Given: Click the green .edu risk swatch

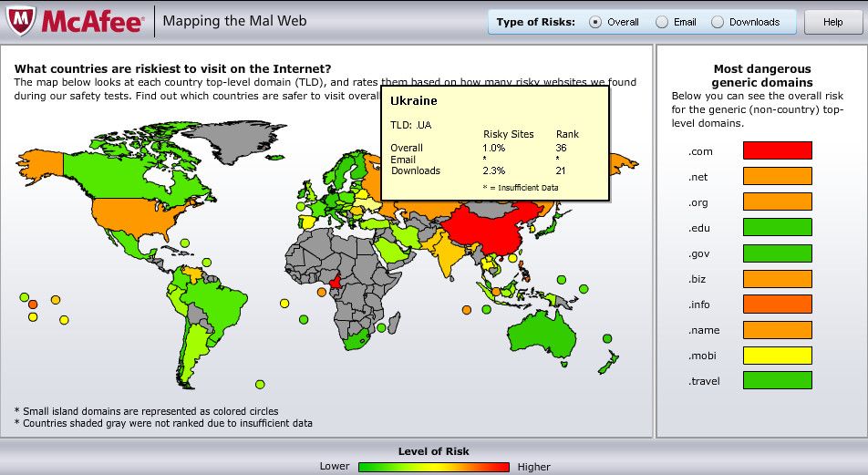Looking at the screenshot, I should point(777,227).
